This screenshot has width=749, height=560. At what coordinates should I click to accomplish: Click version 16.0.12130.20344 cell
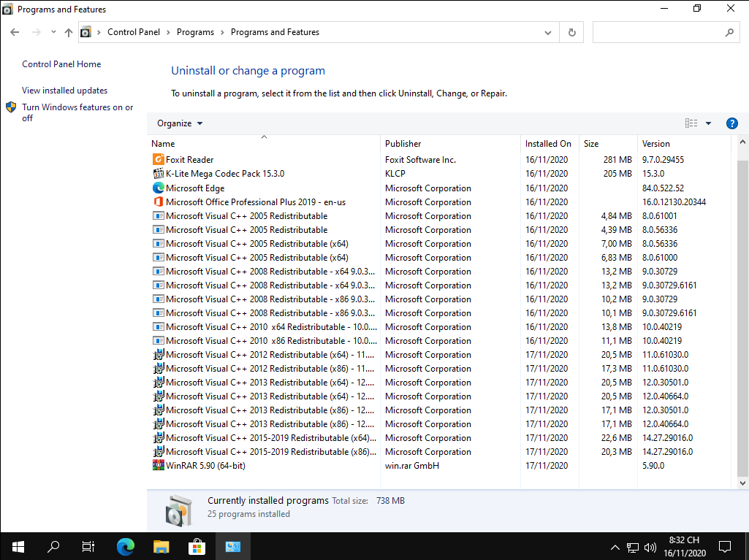click(x=674, y=202)
